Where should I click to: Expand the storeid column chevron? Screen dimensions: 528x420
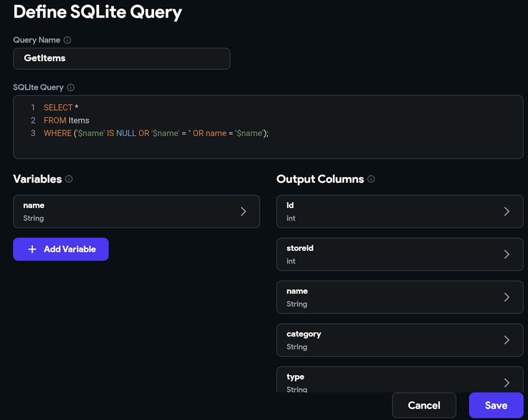(x=507, y=254)
